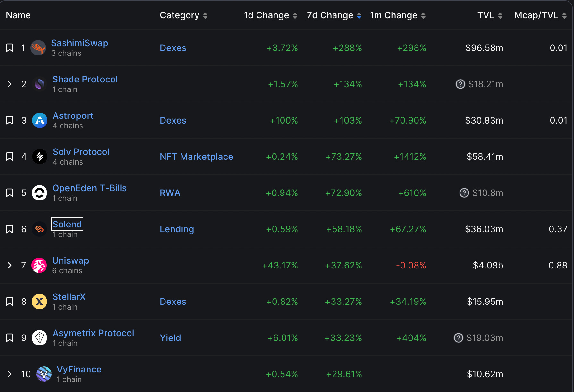This screenshot has height=392, width=574.
Task: Select the 0.88 Mcap/TVL value
Action: pos(558,265)
